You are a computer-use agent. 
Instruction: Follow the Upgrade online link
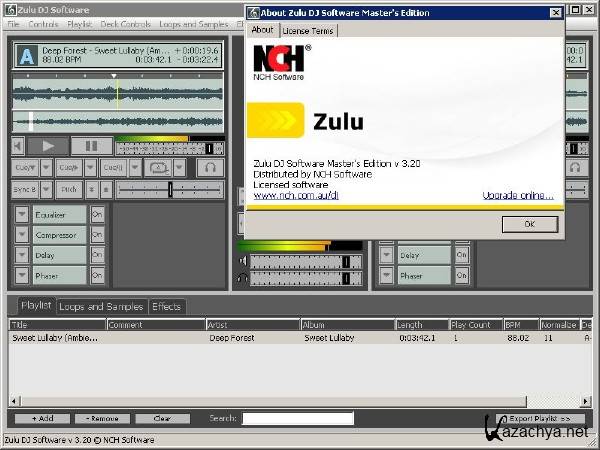click(x=517, y=196)
